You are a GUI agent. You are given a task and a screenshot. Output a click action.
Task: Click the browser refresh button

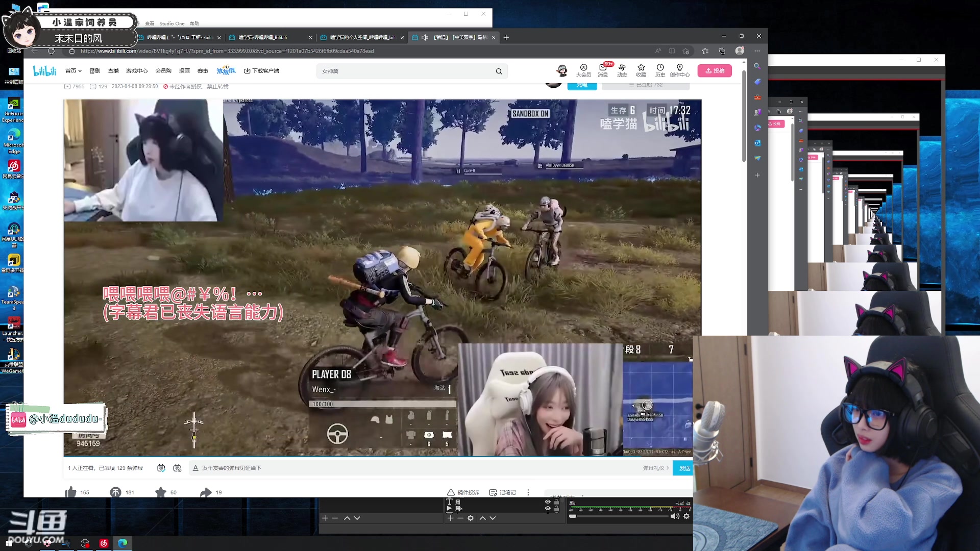coord(51,51)
